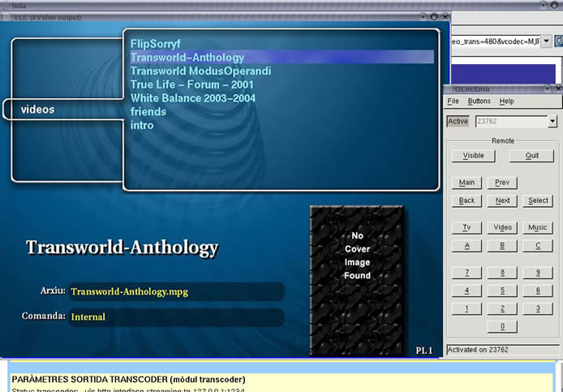
Task: Click the browser address field with vcodec text
Action: coord(496,41)
